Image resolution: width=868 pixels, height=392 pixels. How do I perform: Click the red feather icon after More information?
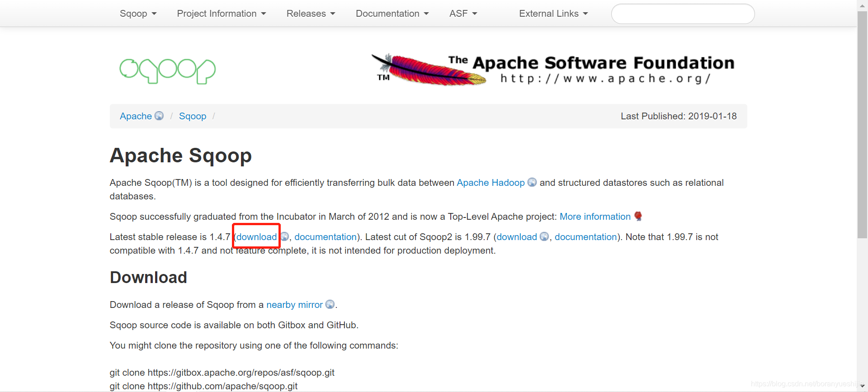[x=638, y=216]
